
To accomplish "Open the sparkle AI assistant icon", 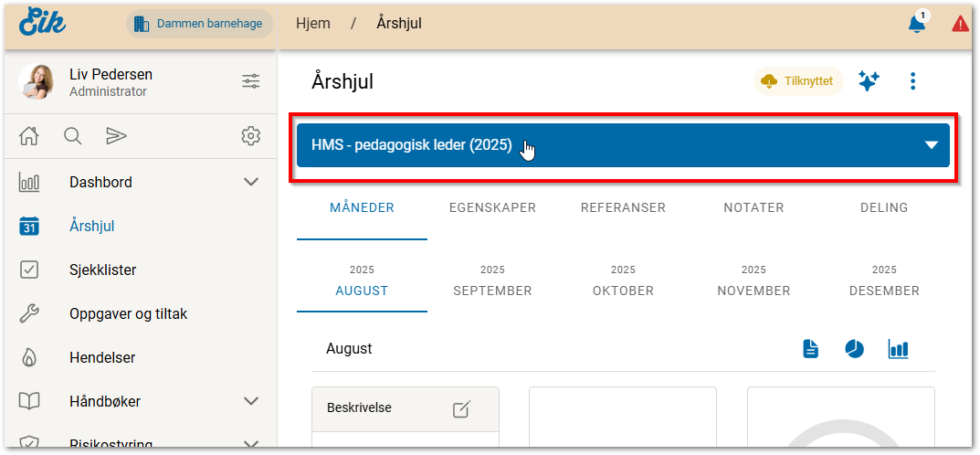I will coord(869,81).
